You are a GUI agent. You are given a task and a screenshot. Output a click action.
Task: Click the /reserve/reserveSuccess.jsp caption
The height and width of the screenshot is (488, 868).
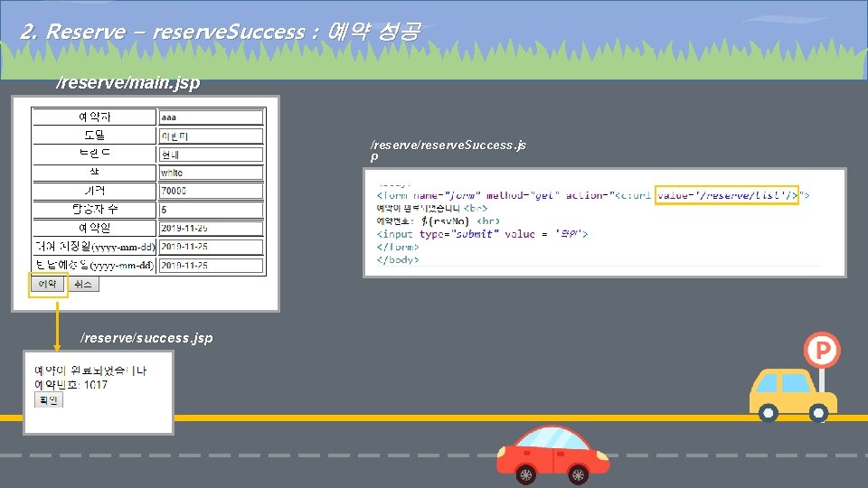[448, 151]
